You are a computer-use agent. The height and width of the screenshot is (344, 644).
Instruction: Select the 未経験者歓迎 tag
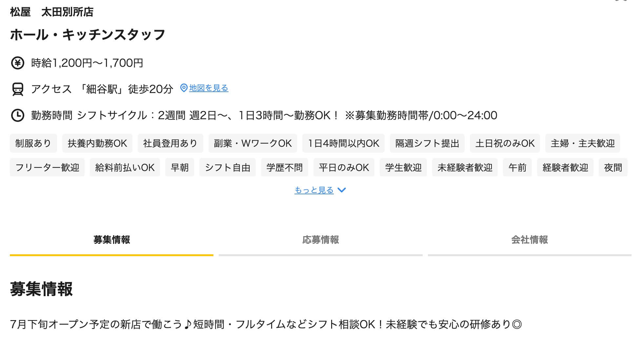click(x=465, y=168)
